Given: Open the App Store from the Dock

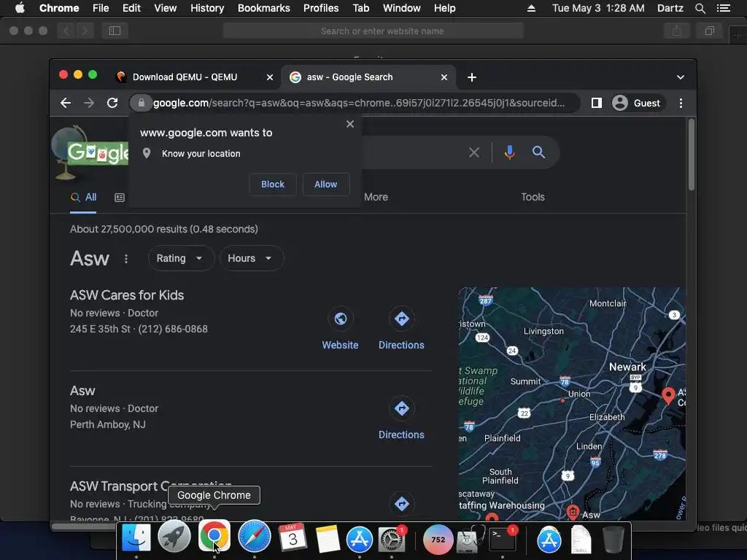Looking at the screenshot, I should (x=359, y=539).
